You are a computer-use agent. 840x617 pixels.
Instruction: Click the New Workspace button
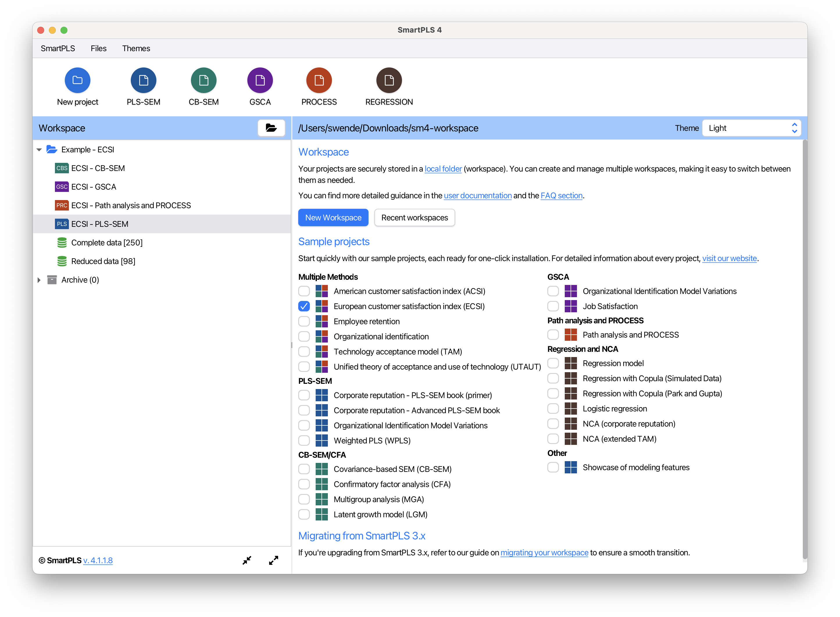[x=333, y=217]
